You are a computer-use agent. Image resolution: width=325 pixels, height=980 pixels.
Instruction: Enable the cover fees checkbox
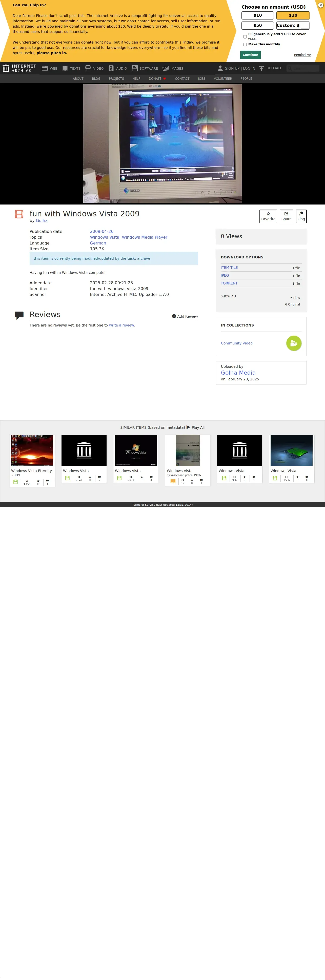tap(245, 37)
